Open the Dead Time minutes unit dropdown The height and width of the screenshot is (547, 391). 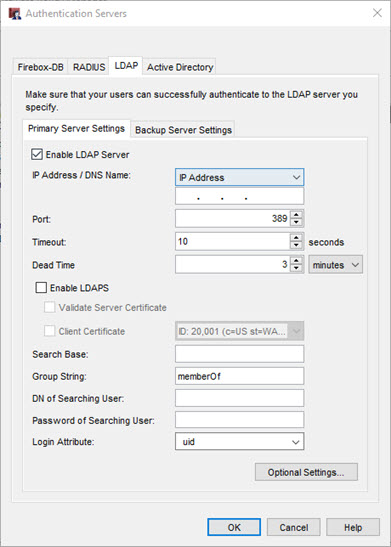[x=336, y=265]
